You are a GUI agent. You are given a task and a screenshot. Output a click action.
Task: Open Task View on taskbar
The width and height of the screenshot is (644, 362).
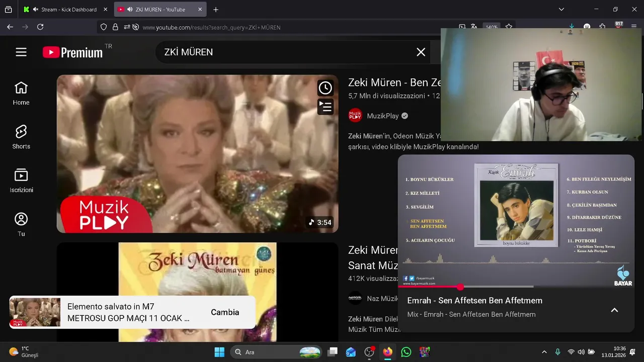pyautogui.click(x=333, y=352)
